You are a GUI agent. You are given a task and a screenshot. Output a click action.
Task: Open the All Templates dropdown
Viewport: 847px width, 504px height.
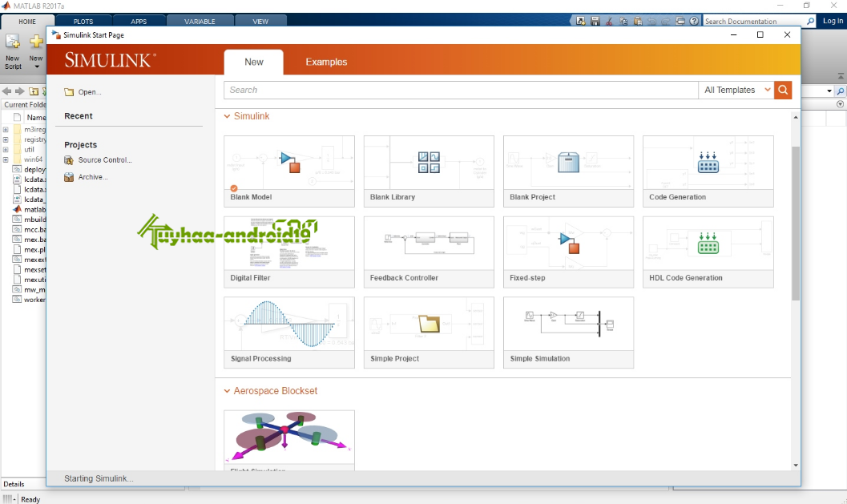click(736, 91)
